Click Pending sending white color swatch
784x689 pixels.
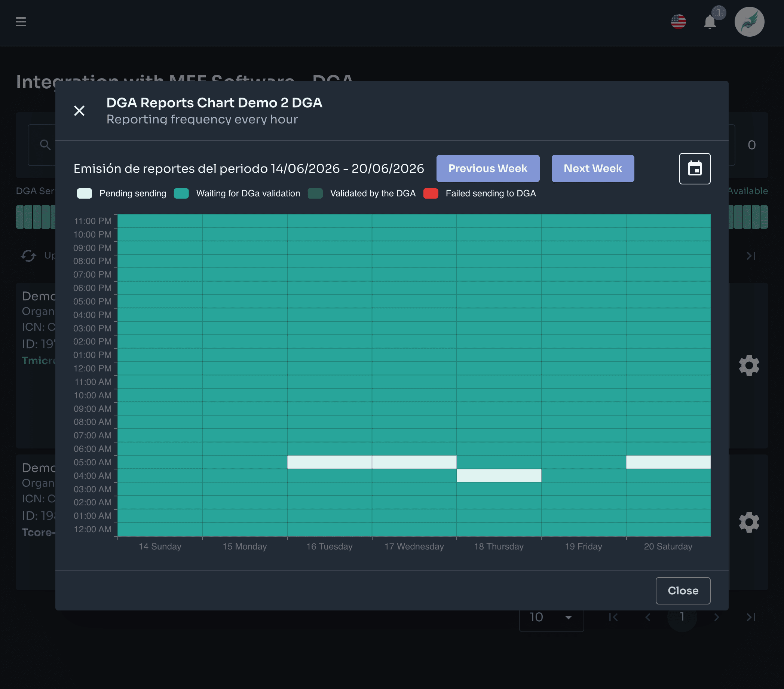(x=85, y=193)
